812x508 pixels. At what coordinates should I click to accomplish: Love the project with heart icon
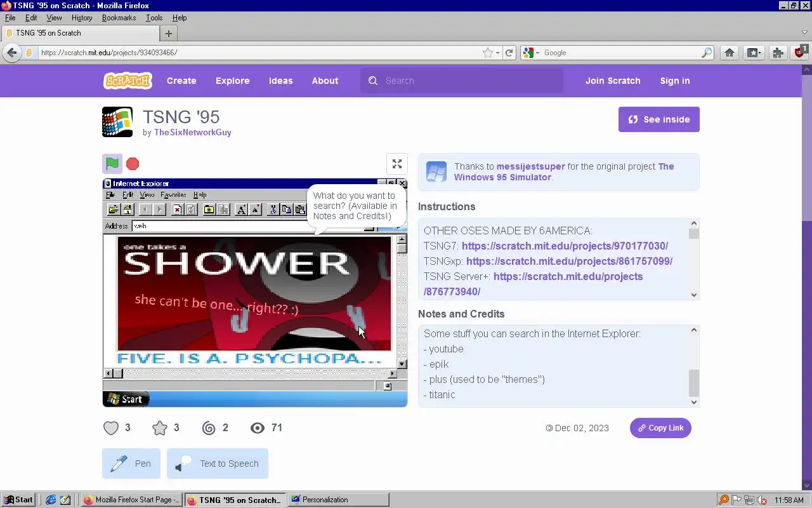pos(111,428)
